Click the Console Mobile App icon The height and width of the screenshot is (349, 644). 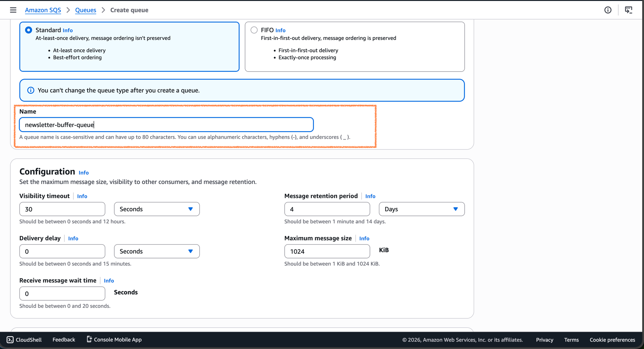pyautogui.click(x=89, y=339)
